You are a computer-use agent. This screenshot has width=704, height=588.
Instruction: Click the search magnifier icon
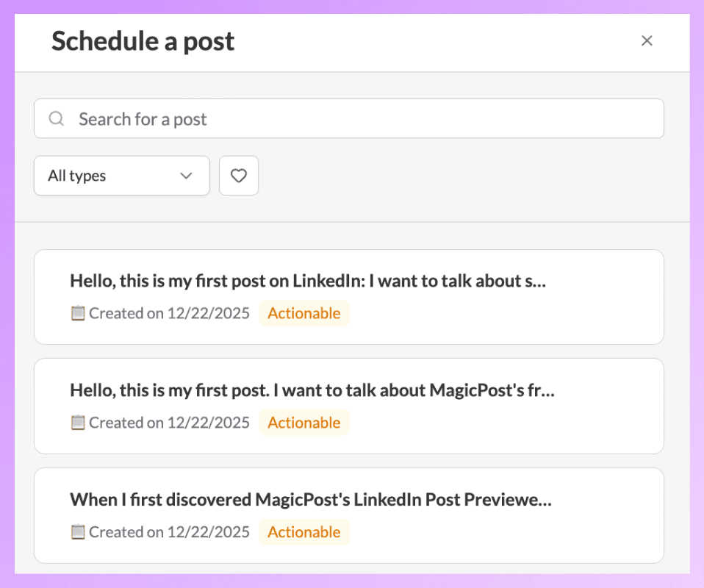coord(56,118)
